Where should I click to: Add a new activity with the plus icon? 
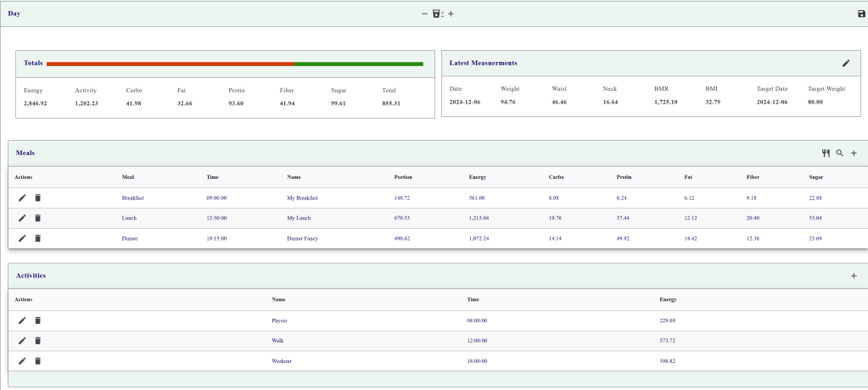[x=854, y=276]
